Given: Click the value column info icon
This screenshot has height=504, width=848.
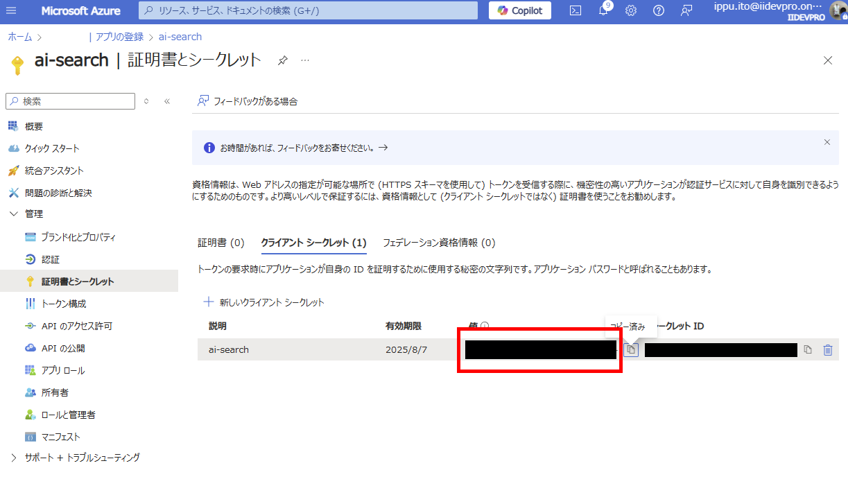Looking at the screenshot, I should coord(485,326).
